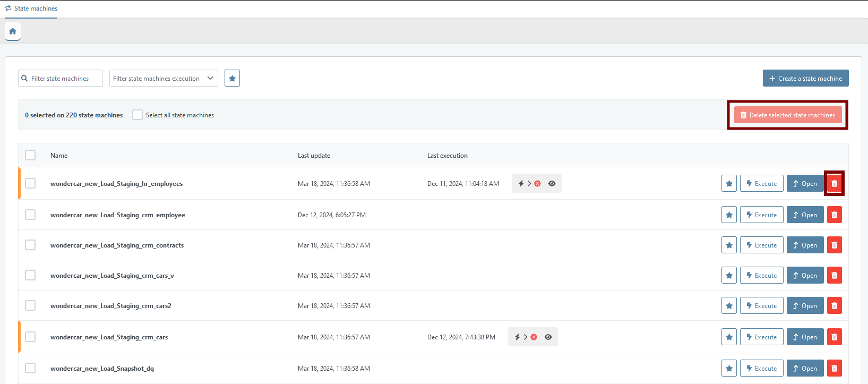Check the Select all state machines checkbox
The width and height of the screenshot is (868, 384).
[137, 115]
